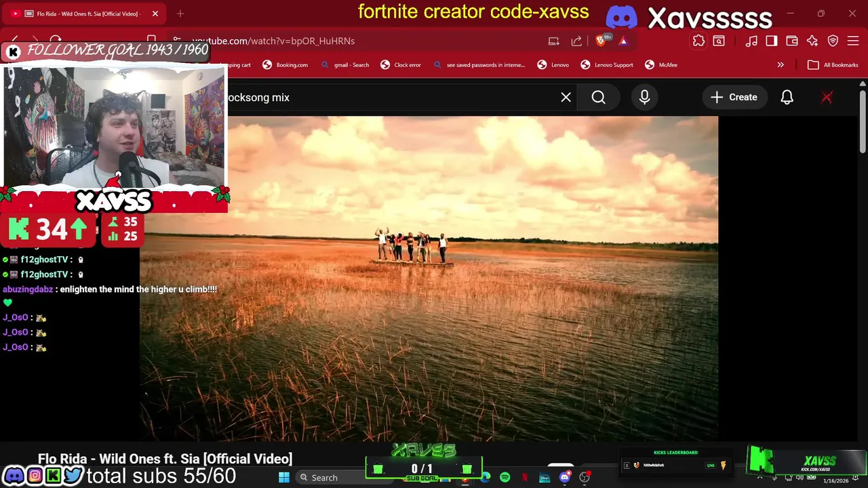Open Microsoft Edge from the taskbar

486,478
